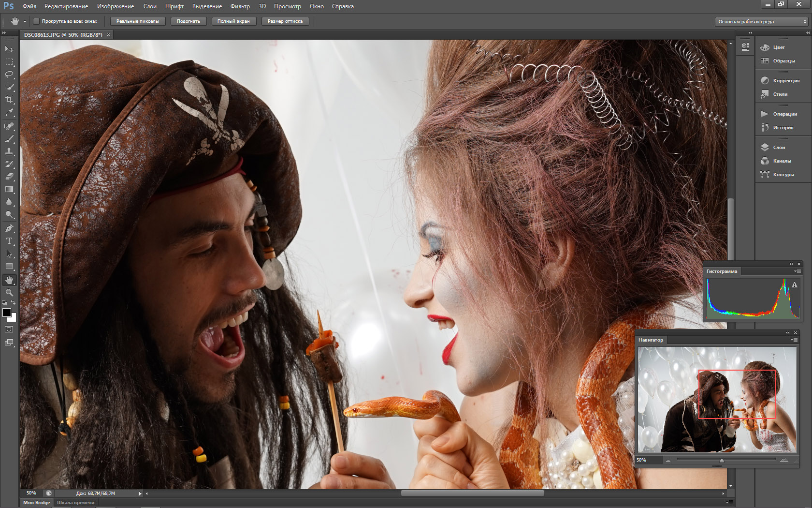
Task: Swap foreground and background colors
Action: pyautogui.click(x=14, y=303)
